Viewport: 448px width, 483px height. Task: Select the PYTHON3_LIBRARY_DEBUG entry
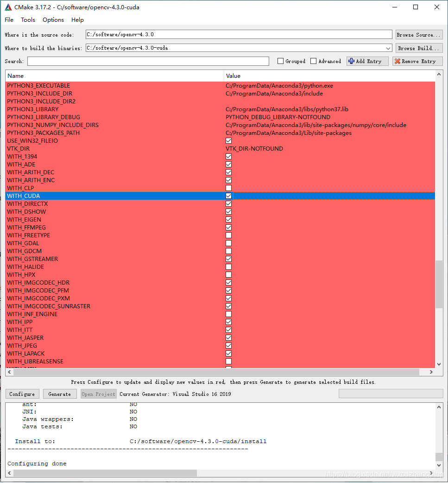click(44, 117)
